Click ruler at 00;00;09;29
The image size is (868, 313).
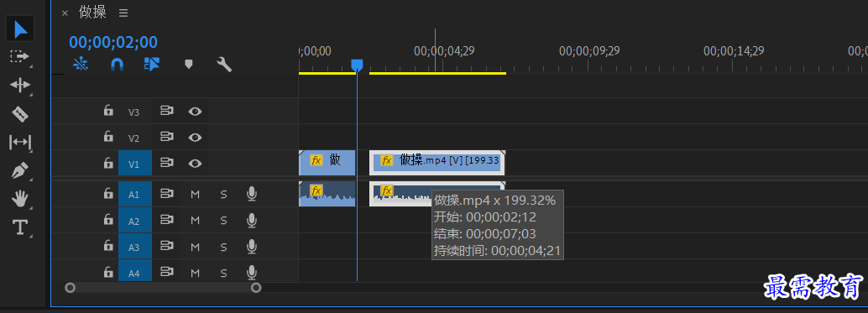point(589,51)
